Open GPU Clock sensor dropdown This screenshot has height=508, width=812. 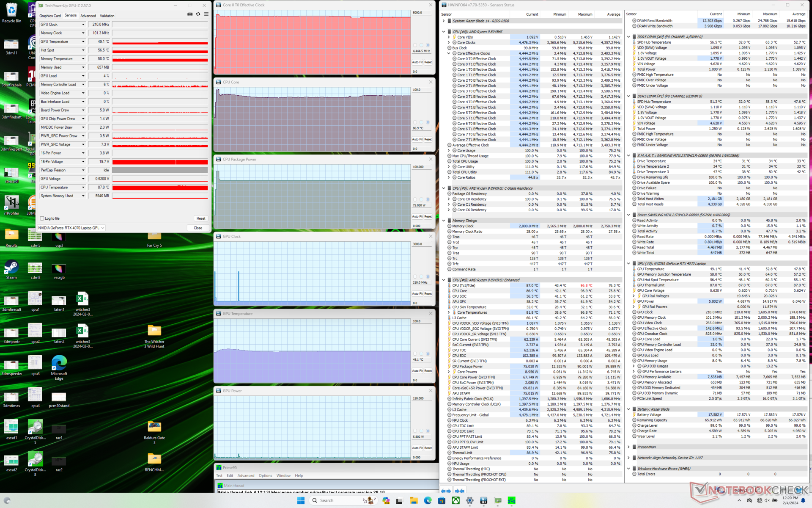coord(83,25)
